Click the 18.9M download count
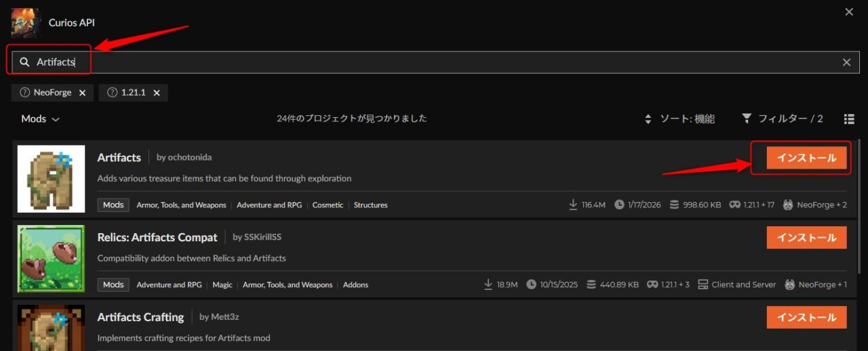This screenshot has width=868, height=351. click(x=507, y=285)
